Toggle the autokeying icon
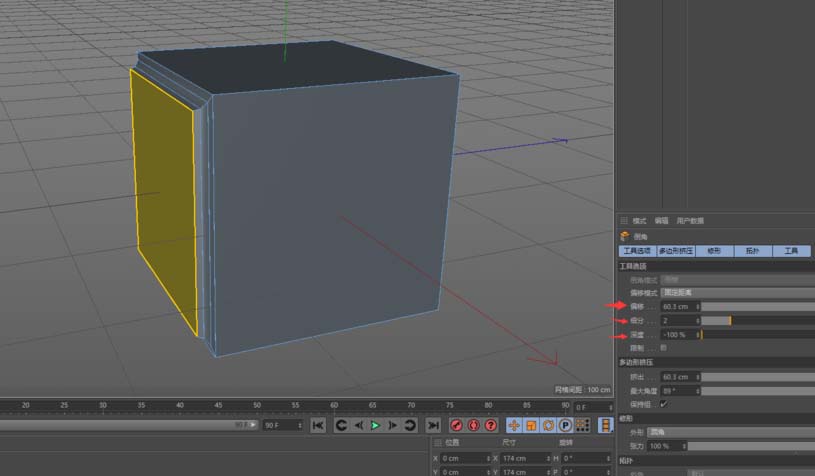This screenshot has width=815, height=476. (474, 425)
